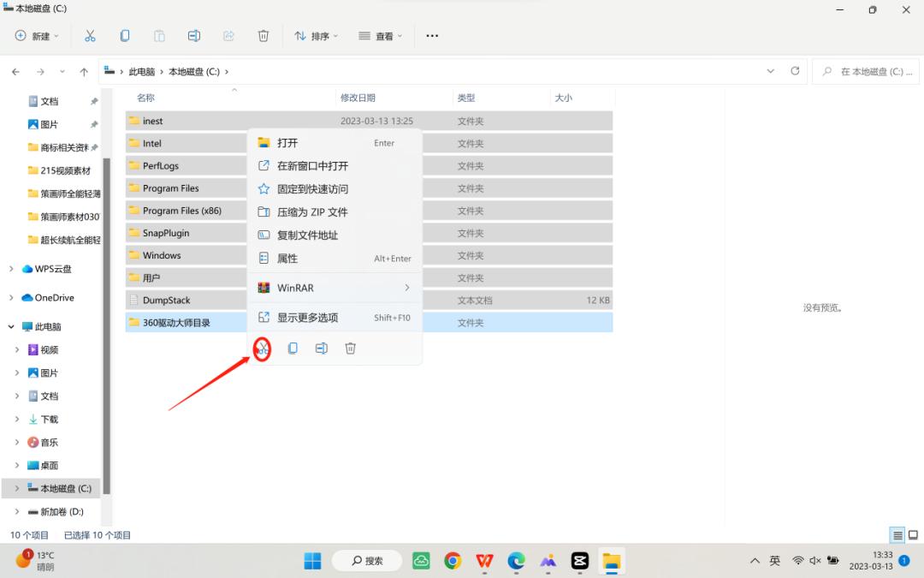Viewport: 924px width, 578px height.
Task: Click the trash icon in the context menu
Action: click(351, 349)
